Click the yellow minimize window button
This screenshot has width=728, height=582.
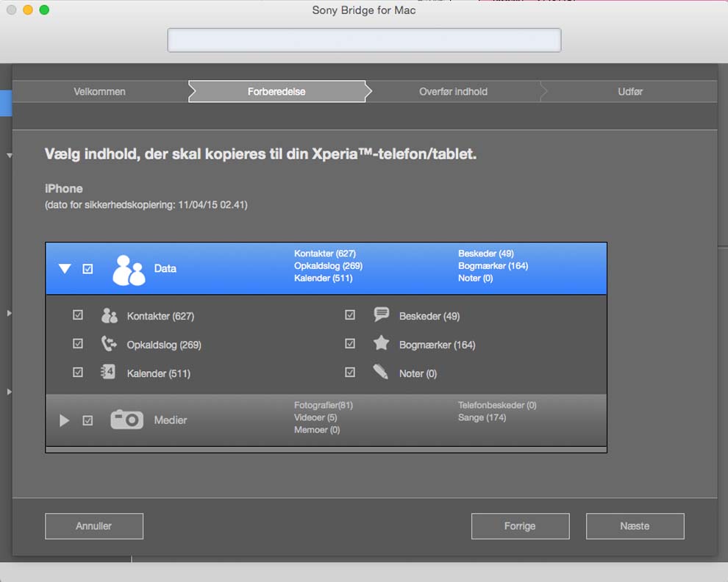click(28, 10)
